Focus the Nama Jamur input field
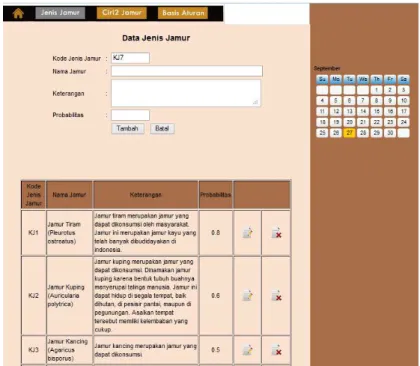The height and width of the screenshot is (366, 420). (x=187, y=71)
